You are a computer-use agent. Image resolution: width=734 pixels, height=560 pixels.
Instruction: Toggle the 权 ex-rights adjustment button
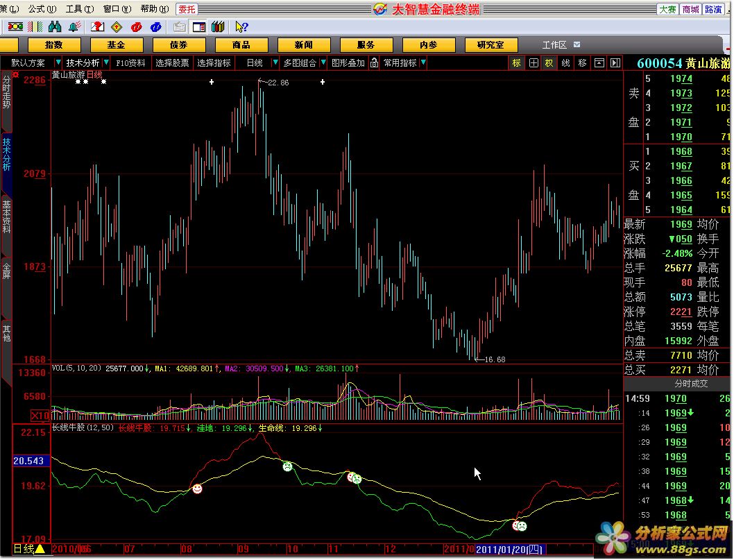coord(549,62)
